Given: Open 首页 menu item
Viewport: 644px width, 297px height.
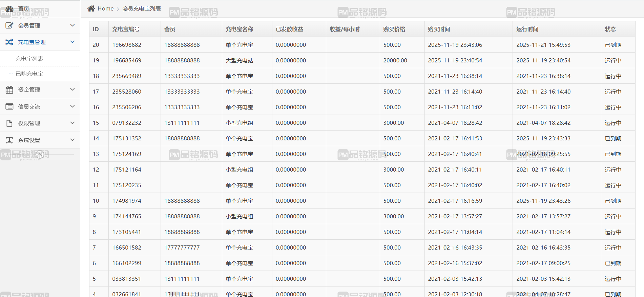Looking at the screenshot, I should click(x=40, y=8).
